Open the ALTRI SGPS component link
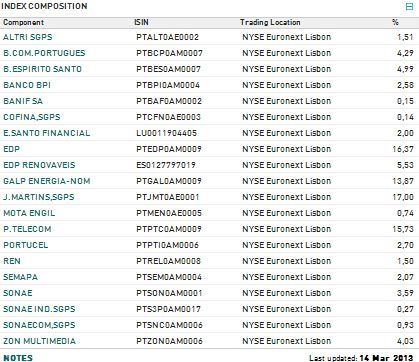Viewport: 419px width, 362px height. coord(28,37)
